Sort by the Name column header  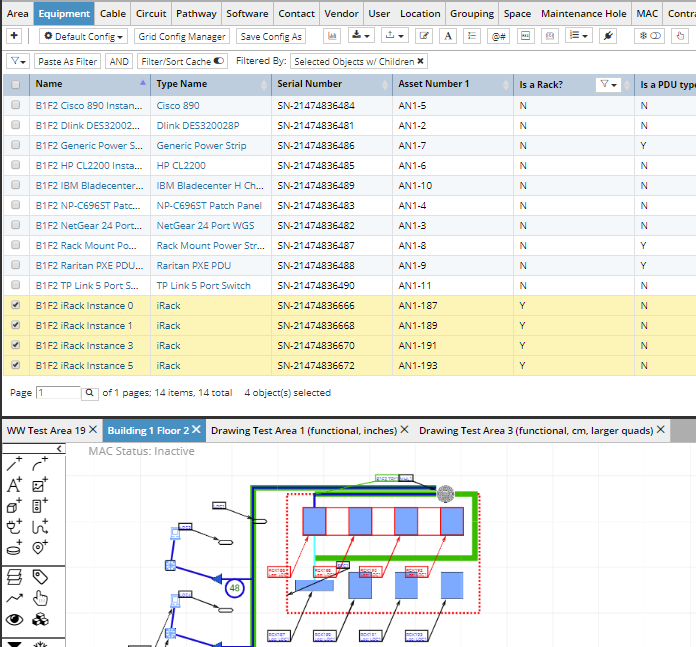click(x=90, y=84)
